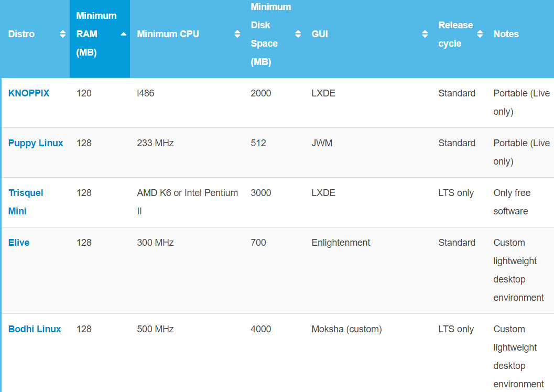Click the 3000 disk space cell

point(260,193)
